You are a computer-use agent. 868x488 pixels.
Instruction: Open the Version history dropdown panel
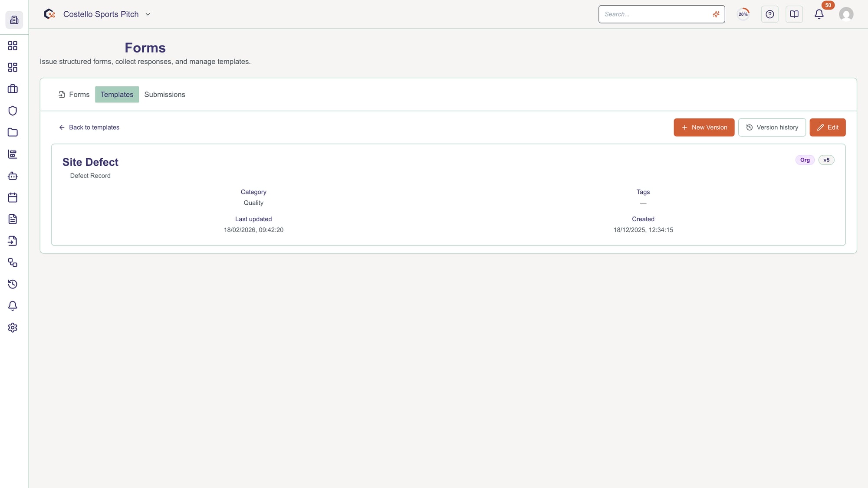772,127
